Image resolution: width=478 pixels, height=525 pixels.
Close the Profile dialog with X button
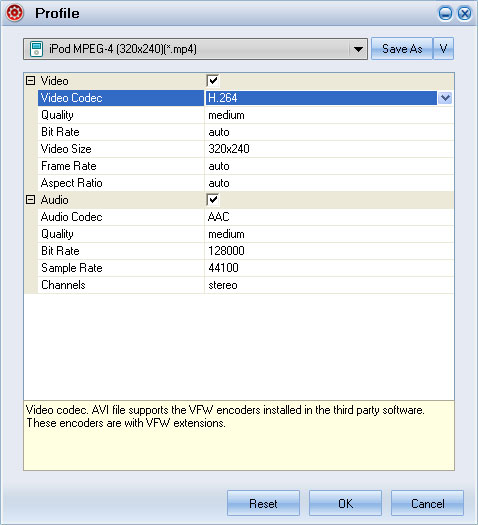point(464,14)
